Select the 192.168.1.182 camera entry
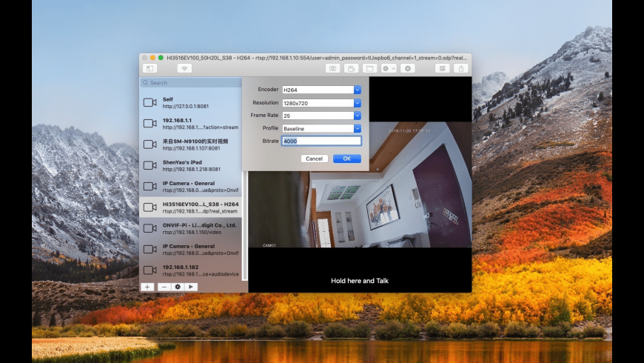The width and height of the screenshot is (644, 363). 190,270
